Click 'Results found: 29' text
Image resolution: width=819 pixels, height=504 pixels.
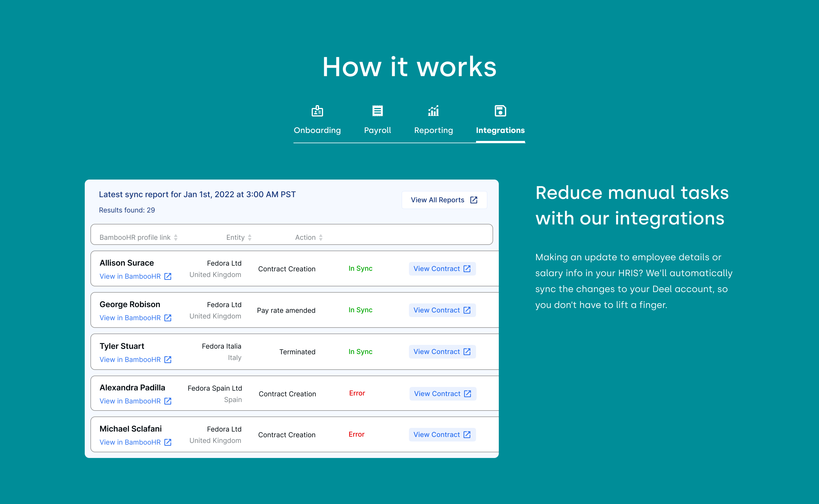pos(127,210)
